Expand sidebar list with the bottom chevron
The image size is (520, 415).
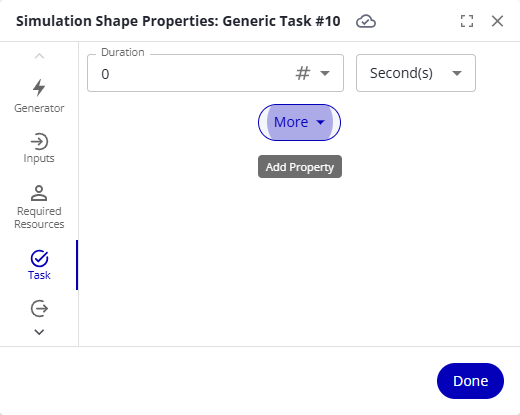pyautogui.click(x=39, y=332)
